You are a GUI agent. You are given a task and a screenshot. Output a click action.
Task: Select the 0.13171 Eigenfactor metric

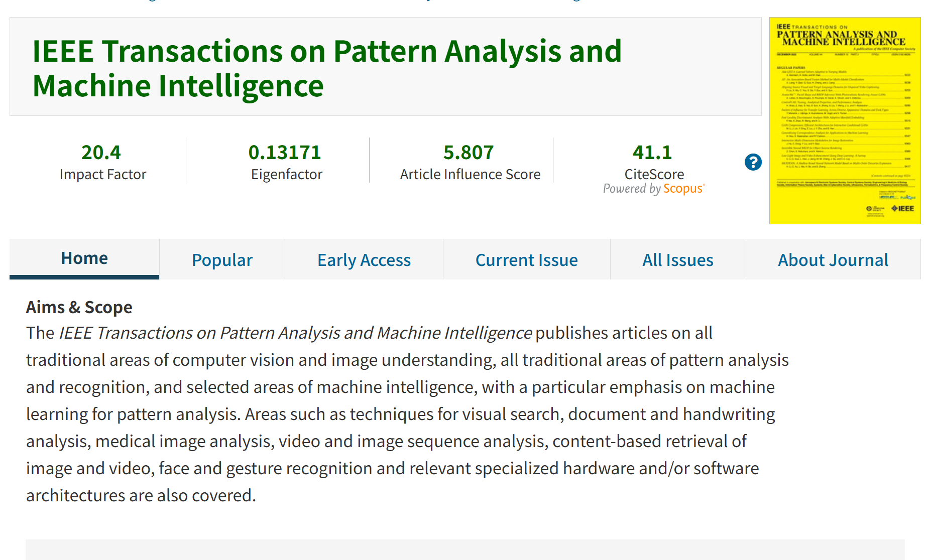(285, 152)
